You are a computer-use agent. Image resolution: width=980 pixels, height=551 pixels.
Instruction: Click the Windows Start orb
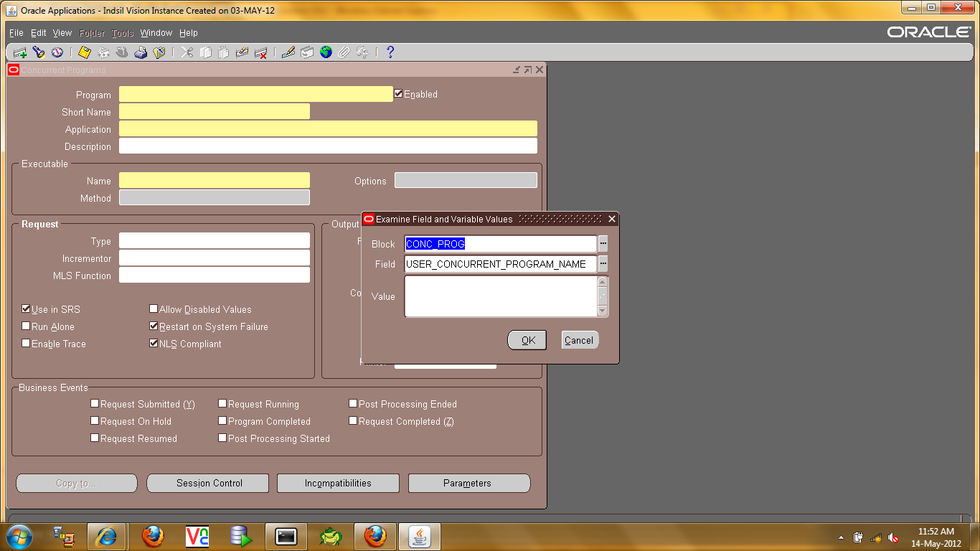19,537
